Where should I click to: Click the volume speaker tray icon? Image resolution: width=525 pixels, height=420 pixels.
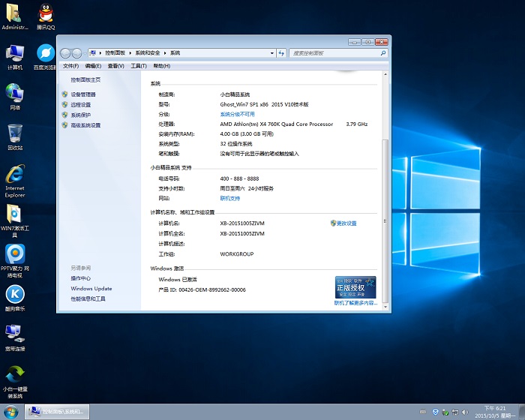pos(465,412)
